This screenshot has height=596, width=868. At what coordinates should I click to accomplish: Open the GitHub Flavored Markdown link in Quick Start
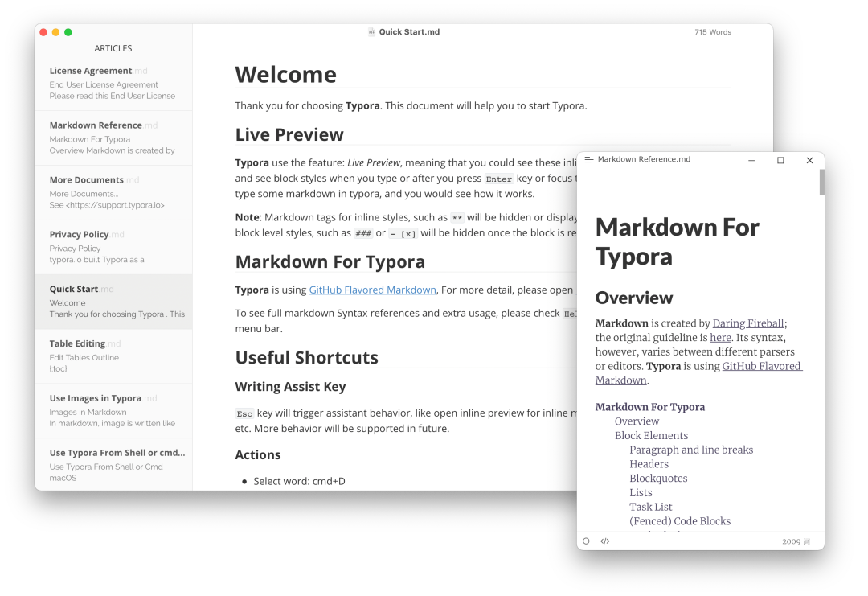pyautogui.click(x=373, y=290)
